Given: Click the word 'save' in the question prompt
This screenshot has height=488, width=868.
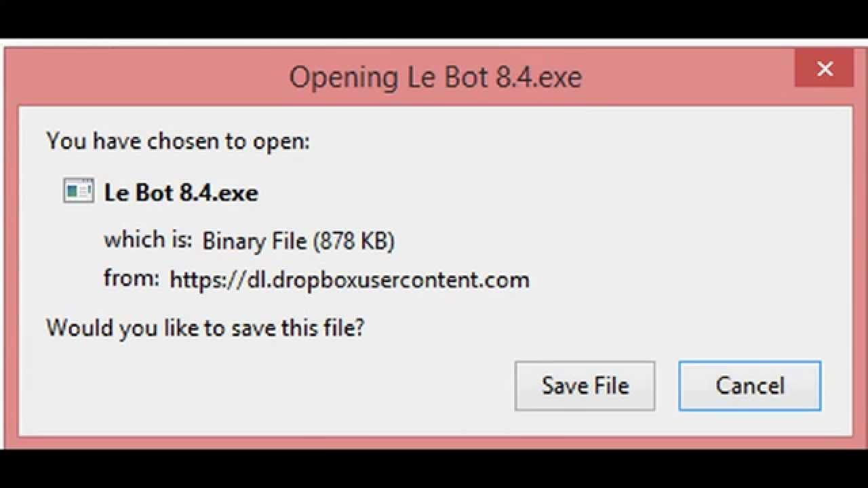Looking at the screenshot, I should [x=250, y=328].
